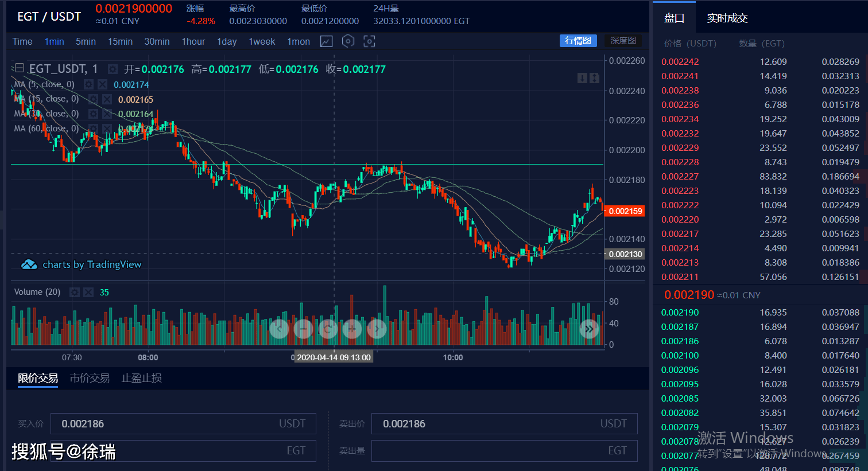868x471 pixels.
Task: Select ask price 0.002242 row
Action: pyautogui.click(x=760, y=61)
